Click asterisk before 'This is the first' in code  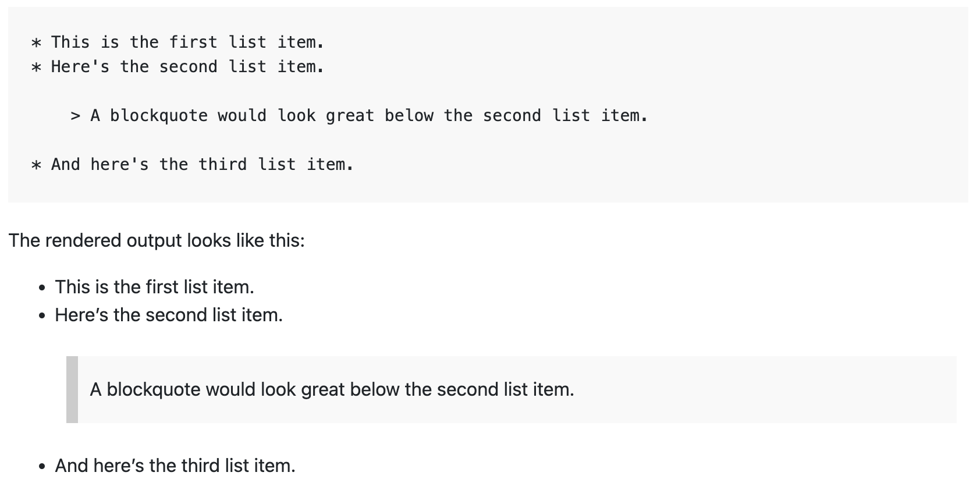(x=36, y=42)
